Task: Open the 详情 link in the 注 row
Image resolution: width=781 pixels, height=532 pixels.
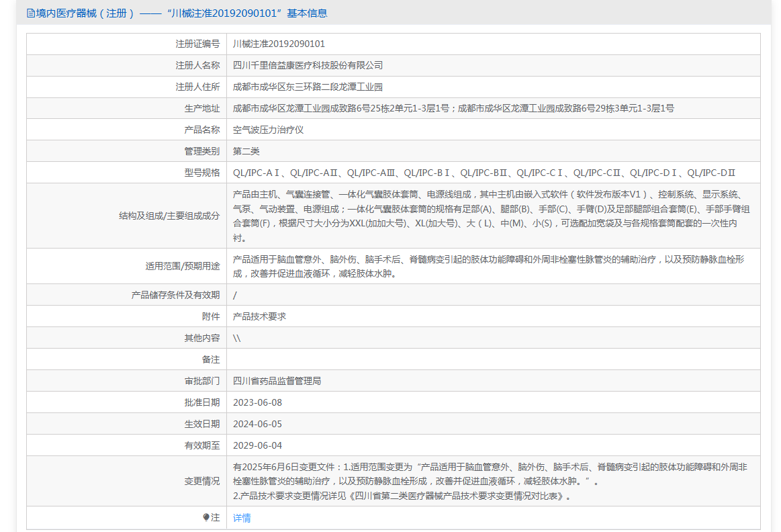Action: (242, 518)
